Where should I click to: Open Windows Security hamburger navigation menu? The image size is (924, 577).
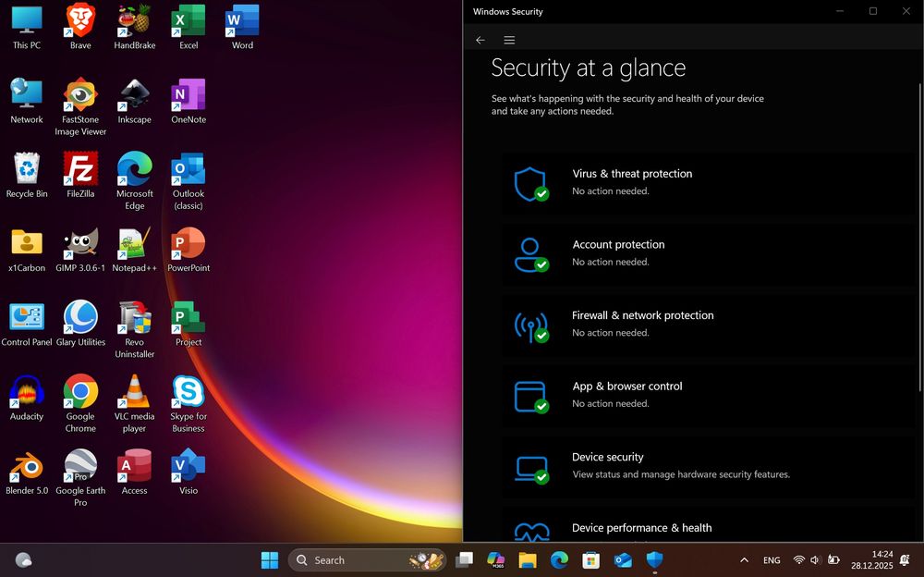(509, 40)
